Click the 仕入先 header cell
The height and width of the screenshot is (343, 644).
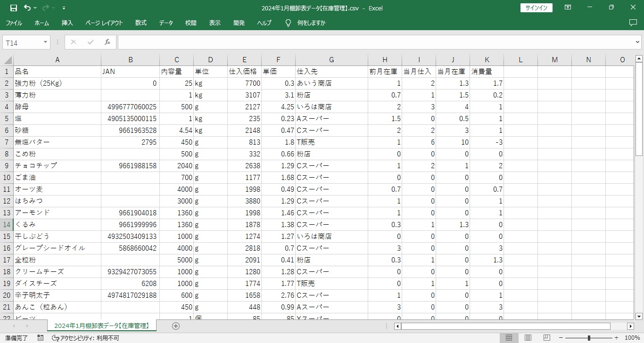[331, 72]
